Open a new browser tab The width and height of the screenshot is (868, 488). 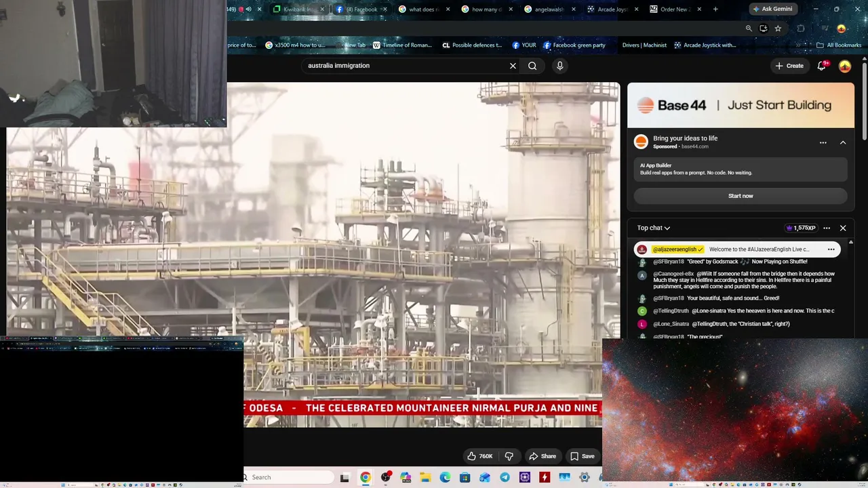click(x=715, y=9)
